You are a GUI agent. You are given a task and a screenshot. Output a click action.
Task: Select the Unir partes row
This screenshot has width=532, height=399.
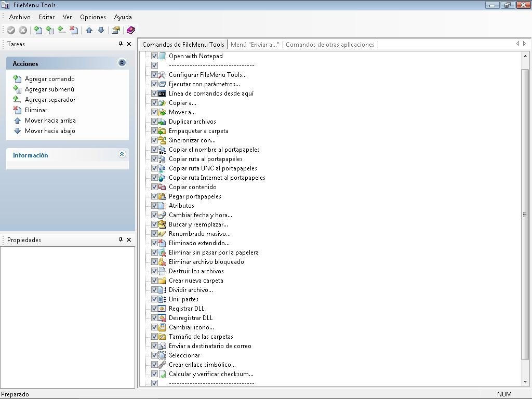[183, 299]
